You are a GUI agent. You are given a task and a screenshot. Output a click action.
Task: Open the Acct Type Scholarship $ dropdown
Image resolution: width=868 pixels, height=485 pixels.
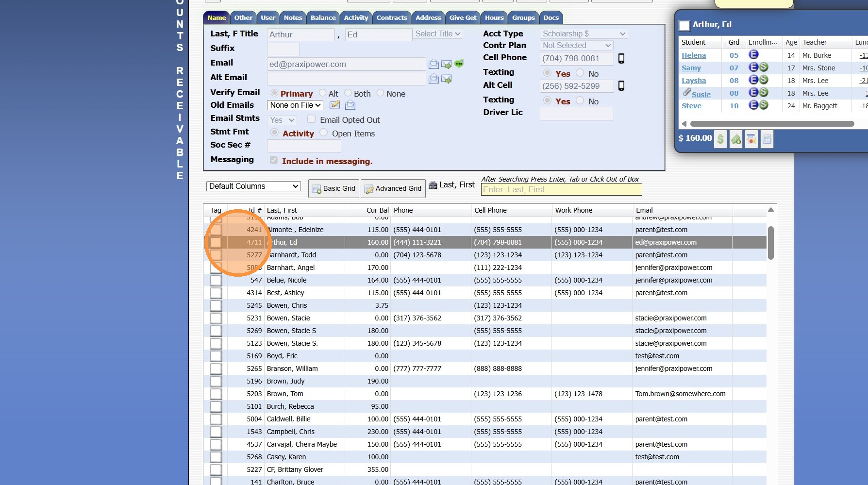[584, 34]
